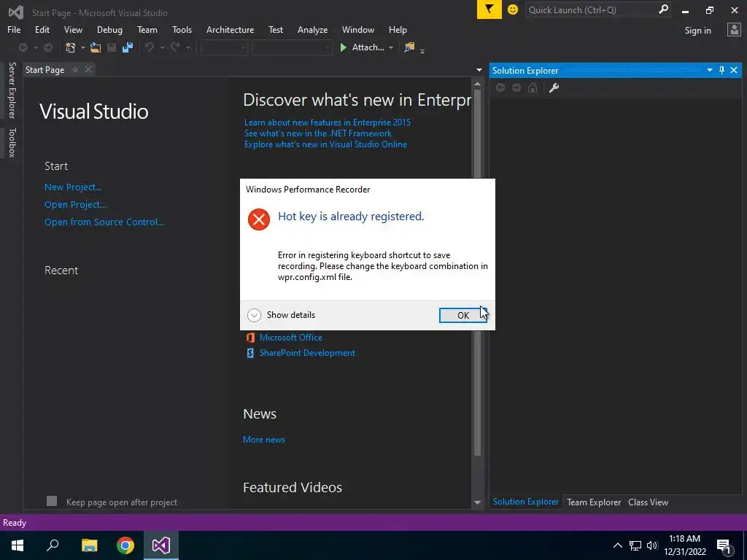Open See what's new in .NET Framework link
The width and height of the screenshot is (747, 560).
[318, 133]
